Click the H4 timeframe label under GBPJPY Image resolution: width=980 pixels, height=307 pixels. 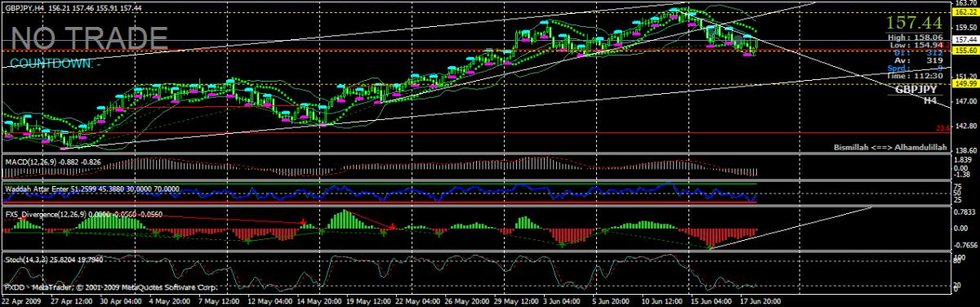pyautogui.click(x=929, y=100)
